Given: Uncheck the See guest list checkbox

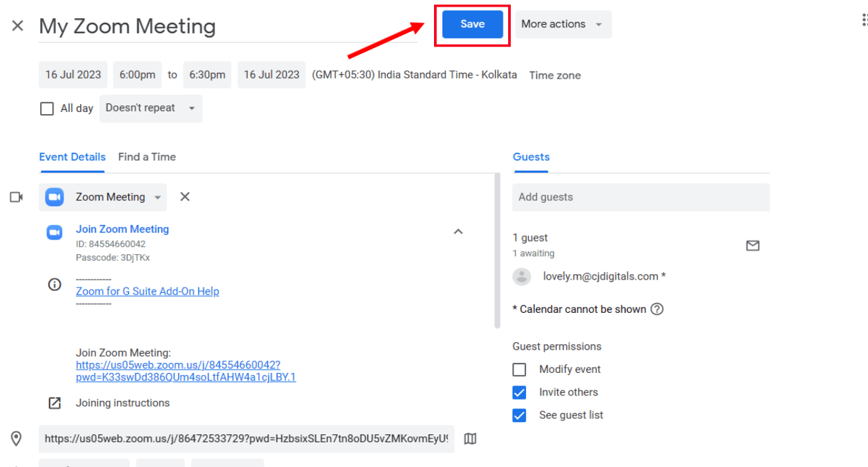Looking at the screenshot, I should point(519,415).
